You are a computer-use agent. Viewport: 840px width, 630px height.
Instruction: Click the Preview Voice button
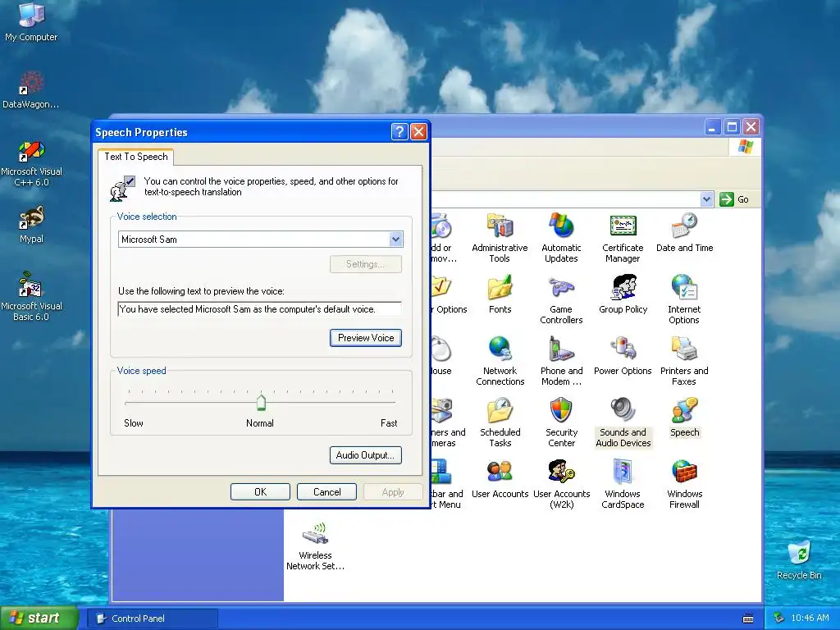pyautogui.click(x=365, y=338)
